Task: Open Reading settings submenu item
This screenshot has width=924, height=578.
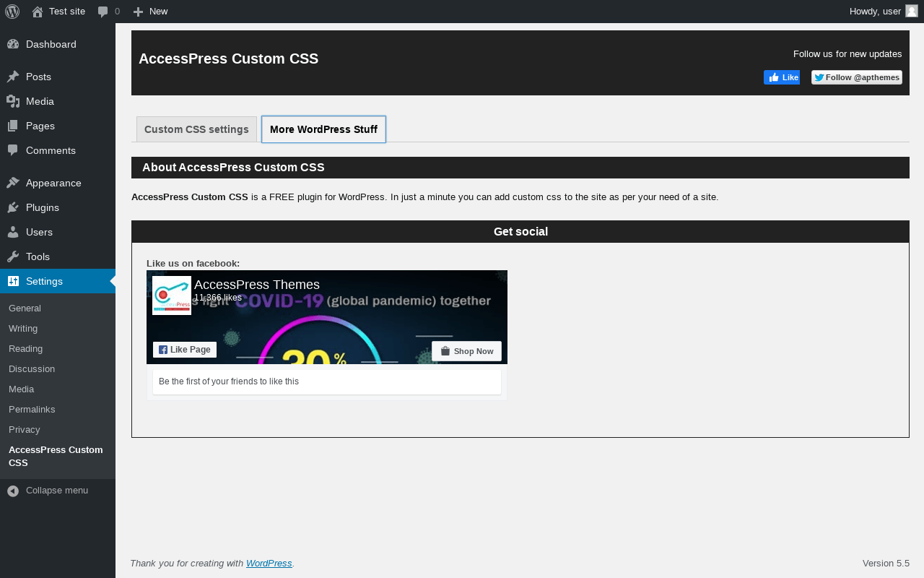Action: pos(25,348)
